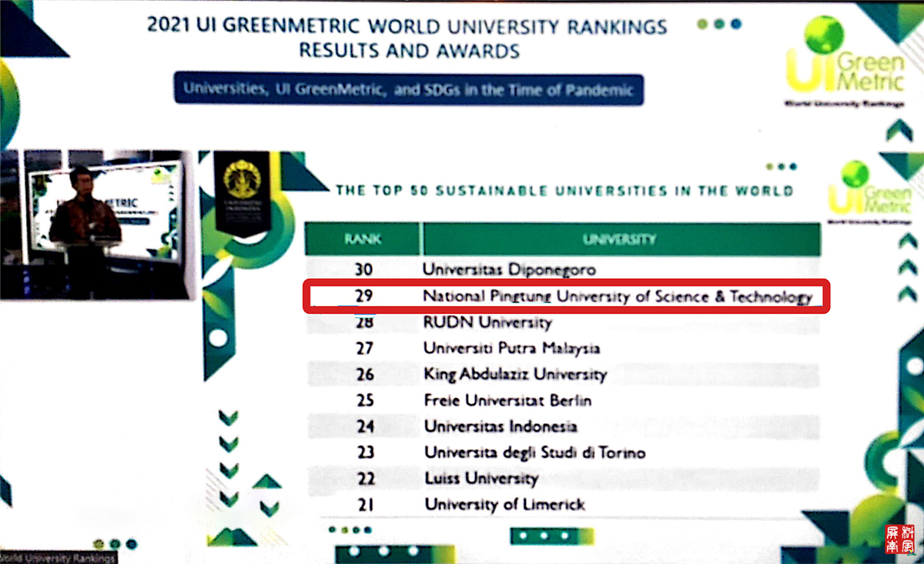Click rank number 26
Screen dimensions: 924x564
tap(364, 375)
